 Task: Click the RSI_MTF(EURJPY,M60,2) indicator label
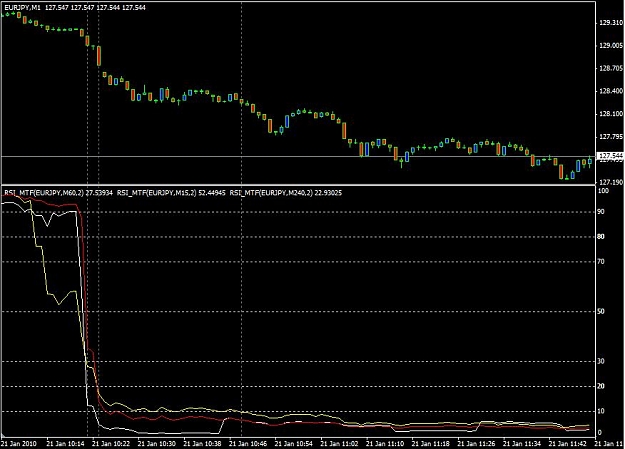tap(44, 193)
